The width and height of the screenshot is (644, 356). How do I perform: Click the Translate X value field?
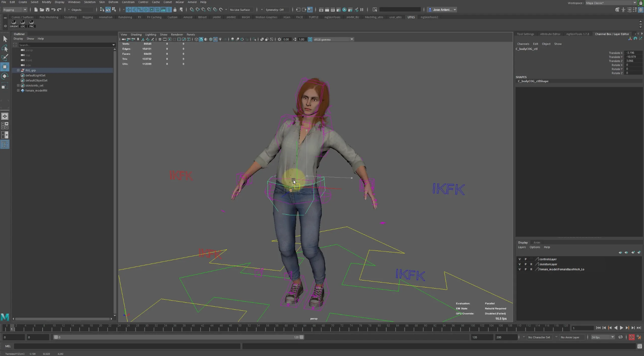coord(633,53)
